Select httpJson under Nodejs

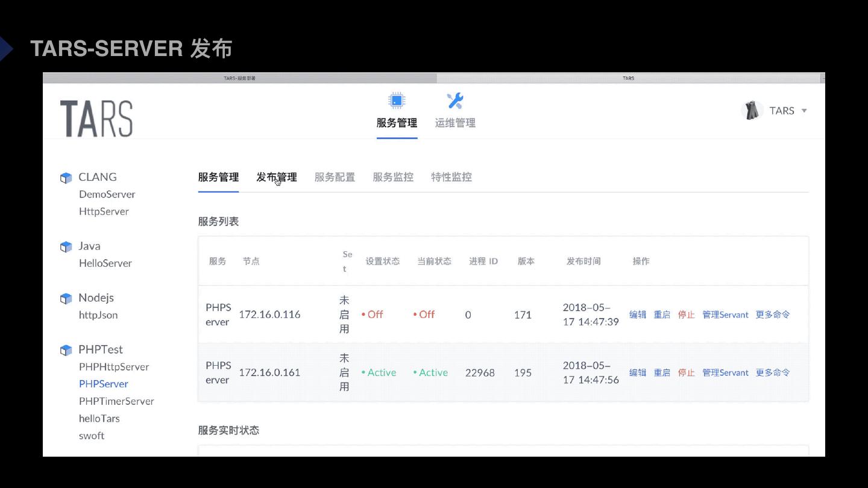[98, 315]
